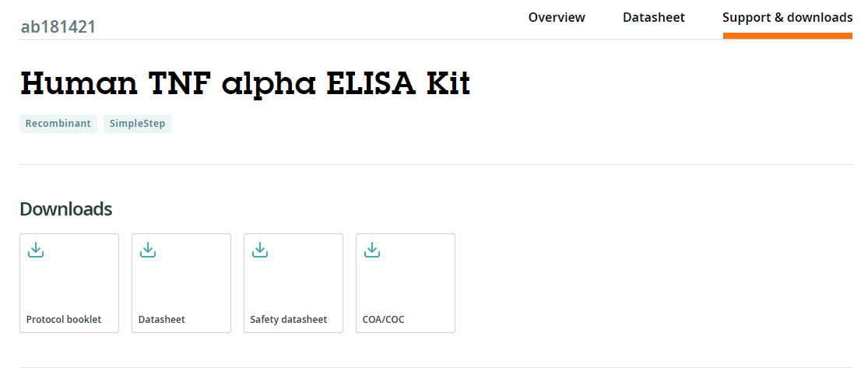Click the download icon above Safety datasheet
The width and height of the screenshot is (868, 368).
260,250
